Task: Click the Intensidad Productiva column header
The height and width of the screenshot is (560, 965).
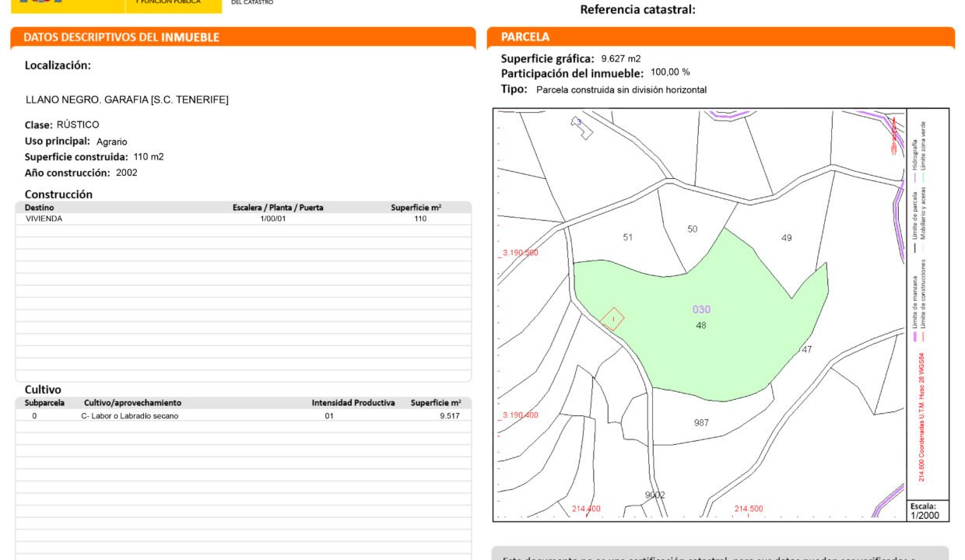Action: (x=353, y=403)
